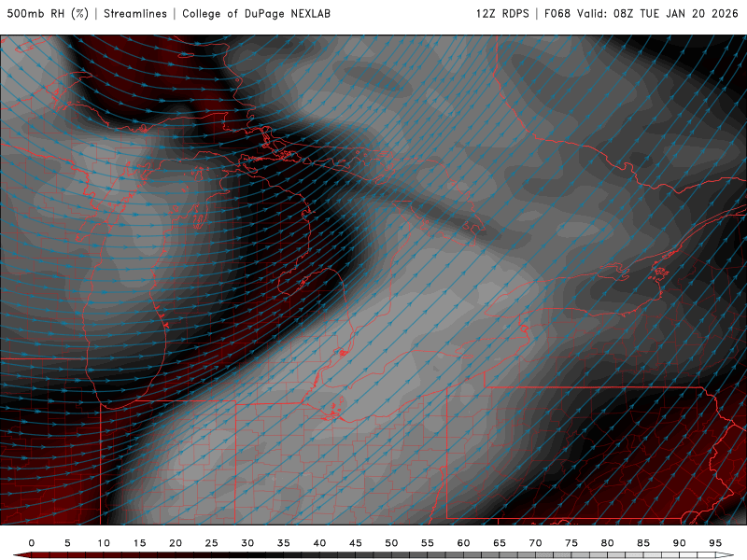747x560 pixels.
Task: Click the white arrow tip of the color bar
Action: click(725, 555)
